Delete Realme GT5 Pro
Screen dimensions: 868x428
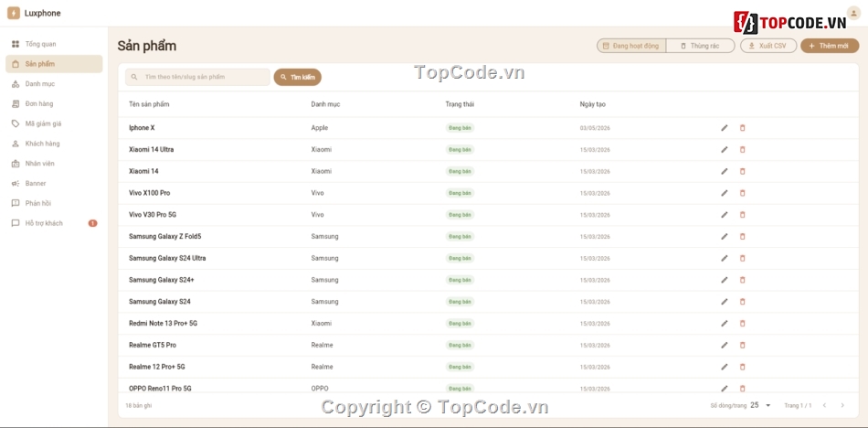click(x=742, y=345)
